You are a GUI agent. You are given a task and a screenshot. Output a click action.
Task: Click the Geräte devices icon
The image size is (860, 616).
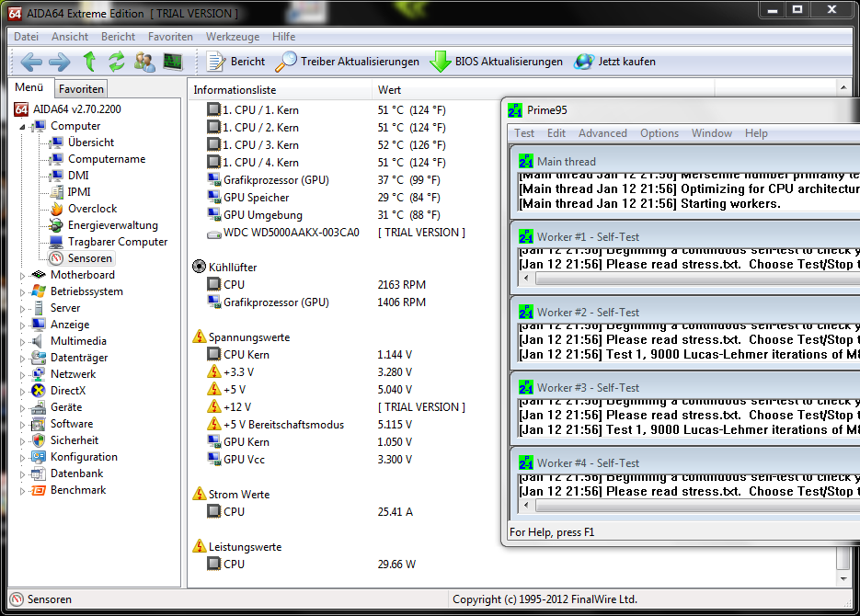[39, 407]
